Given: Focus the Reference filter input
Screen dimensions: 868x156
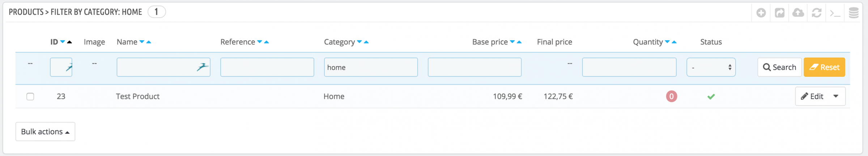Looking at the screenshot, I should click(267, 67).
